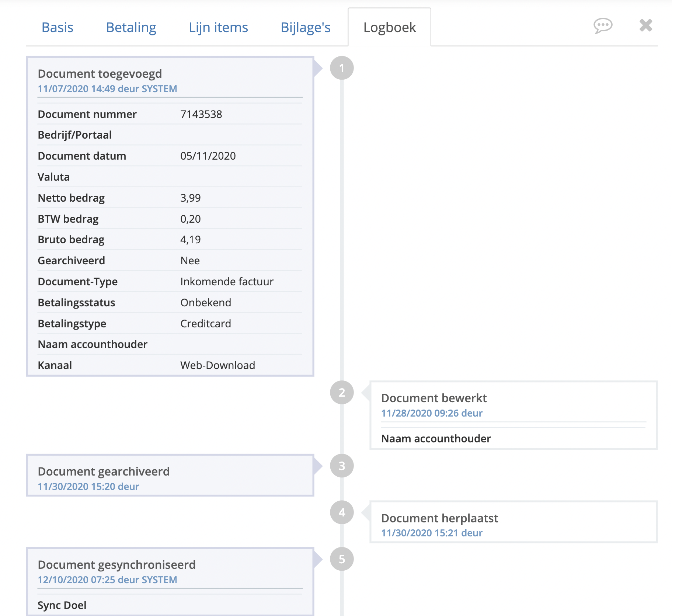686x616 pixels.
Task: Select timeline marker number 5
Action: coord(342,559)
